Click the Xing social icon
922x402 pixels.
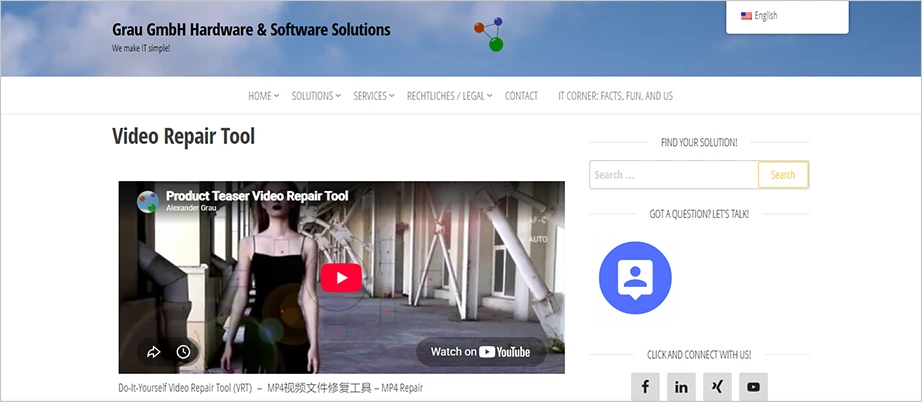click(717, 387)
